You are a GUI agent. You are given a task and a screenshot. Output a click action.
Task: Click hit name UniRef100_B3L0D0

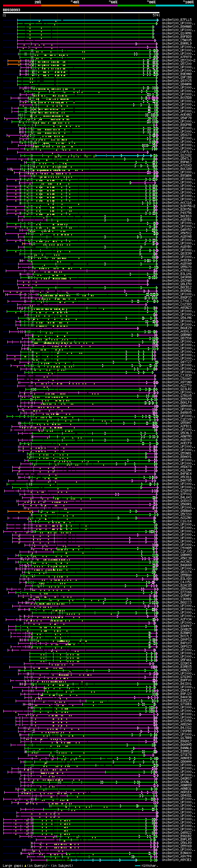coord(177,579)
